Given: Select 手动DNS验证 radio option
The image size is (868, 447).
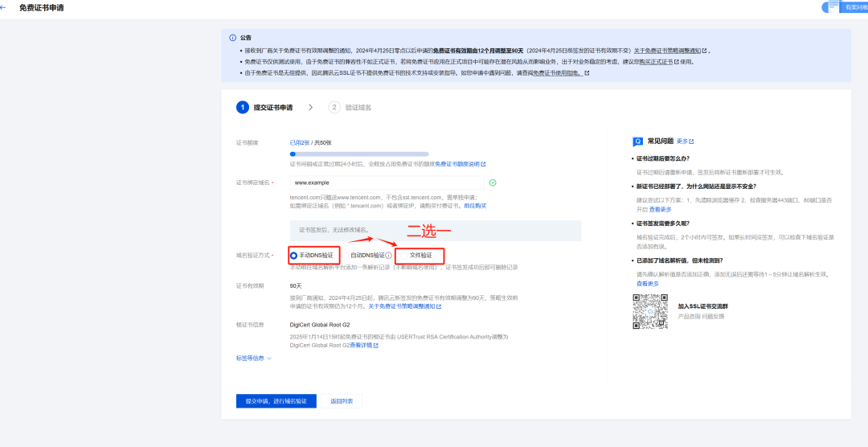Looking at the screenshot, I should (x=294, y=255).
